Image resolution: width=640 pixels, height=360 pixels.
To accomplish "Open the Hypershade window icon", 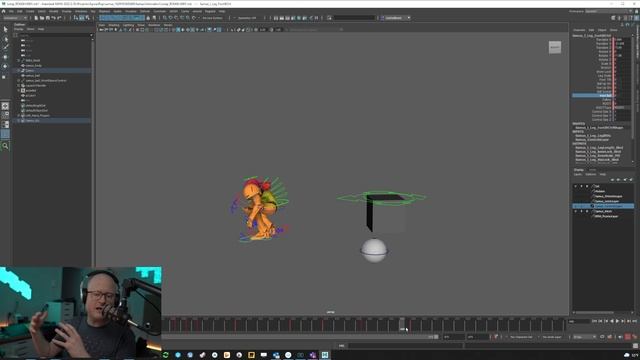I will point(299,18).
